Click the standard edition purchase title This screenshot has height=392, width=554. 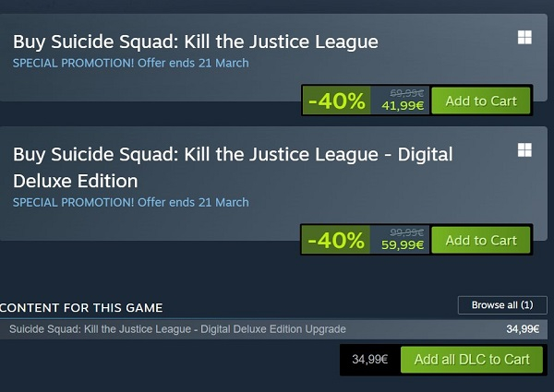pyautogui.click(x=195, y=42)
